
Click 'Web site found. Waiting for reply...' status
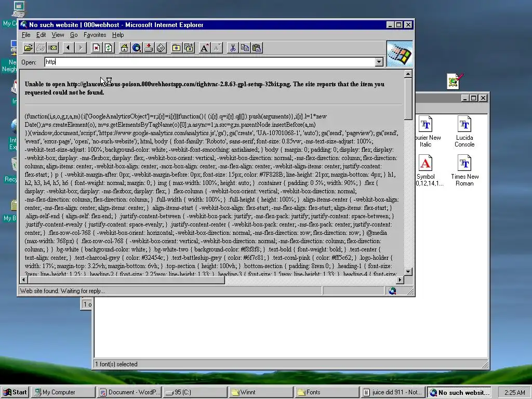(x=62, y=291)
